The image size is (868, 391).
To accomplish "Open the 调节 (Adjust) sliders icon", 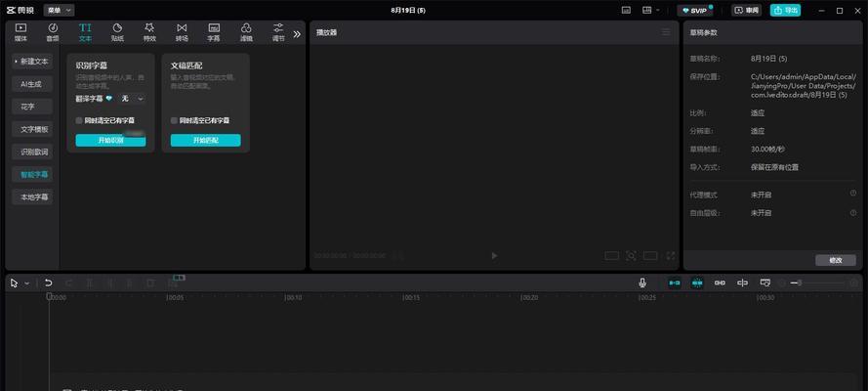I will coord(278,27).
